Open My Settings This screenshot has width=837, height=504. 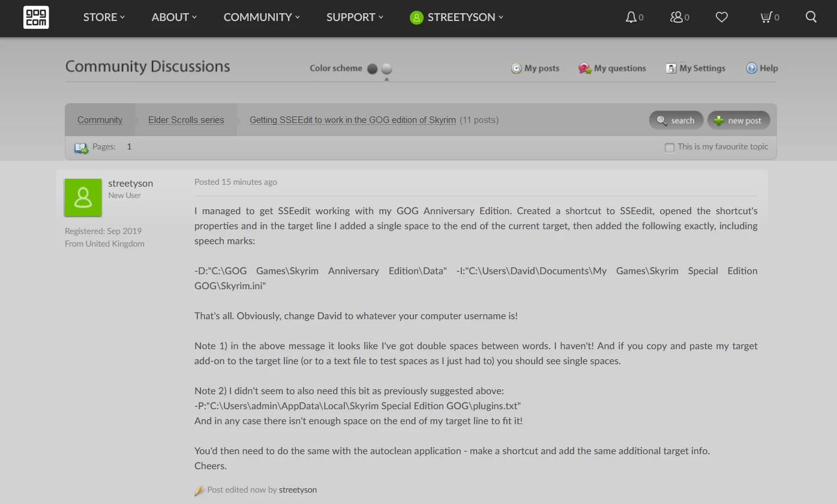coord(695,68)
